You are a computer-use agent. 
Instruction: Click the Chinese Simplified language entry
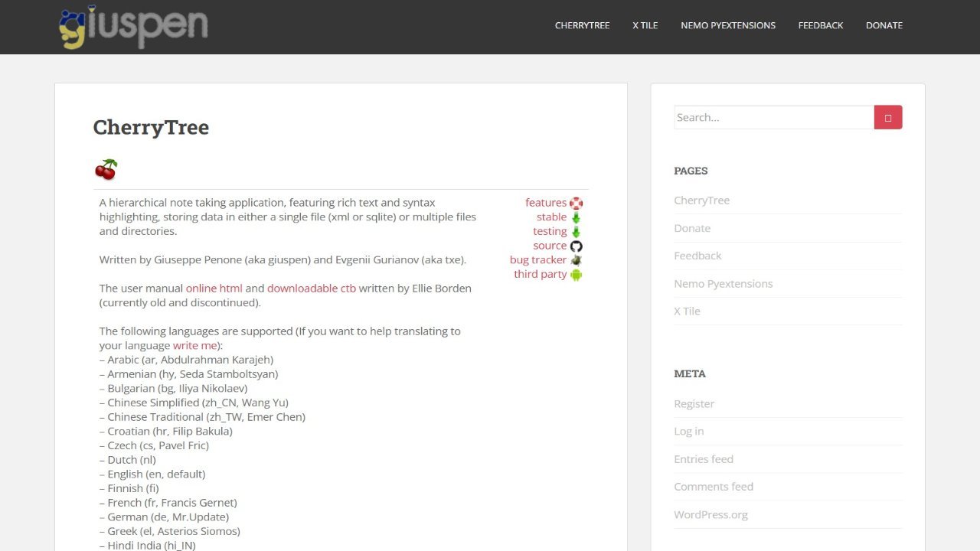point(194,403)
